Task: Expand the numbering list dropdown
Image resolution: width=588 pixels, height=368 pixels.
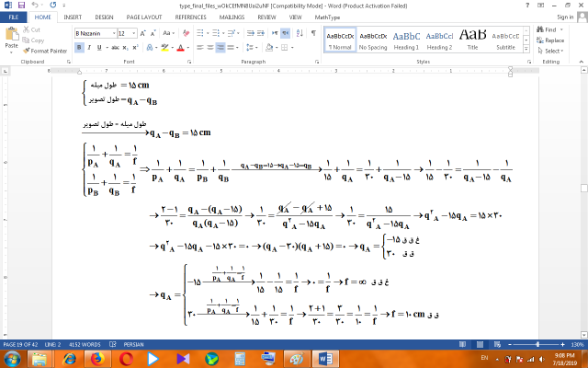Action: pos(223,33)
